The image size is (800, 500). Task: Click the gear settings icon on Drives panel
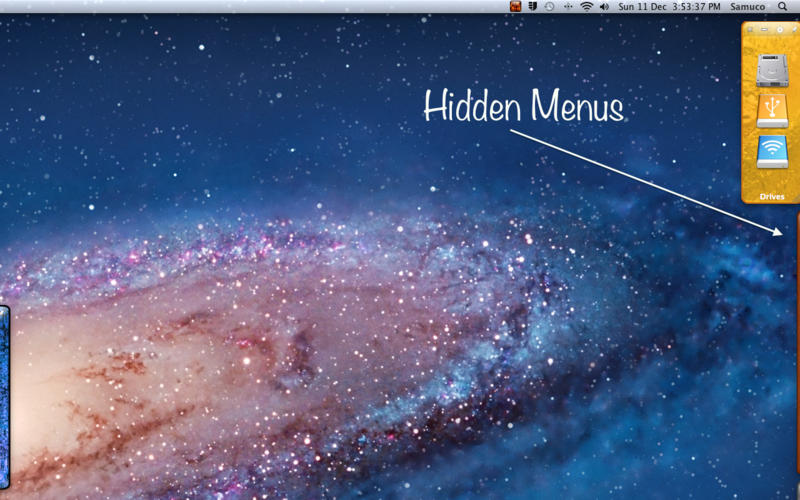[x=780, y=29]
